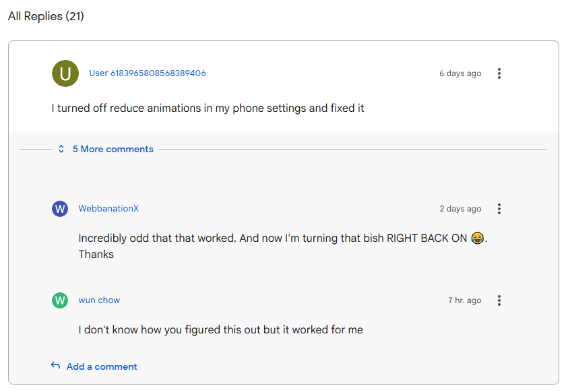Open User 6183965808568389406 profile link
Viewport: 568px width, 392px height.
click(148, 73)
